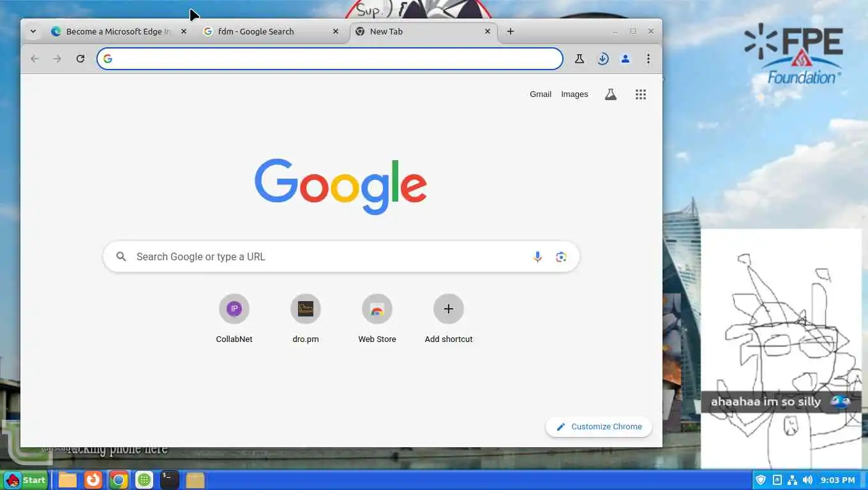Click the Search Google or type a URL box
This screenshot has width=868, height=490.
(341, 256)
